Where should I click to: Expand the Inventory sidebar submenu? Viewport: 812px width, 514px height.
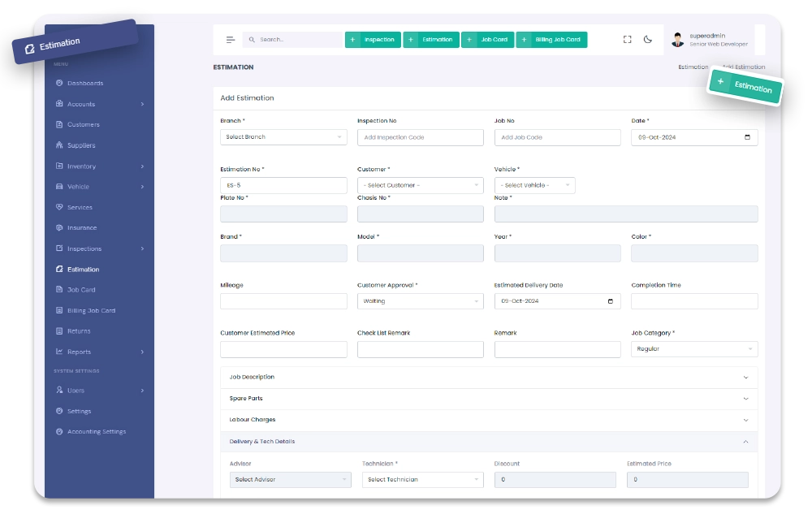click(x=99, y=166)
